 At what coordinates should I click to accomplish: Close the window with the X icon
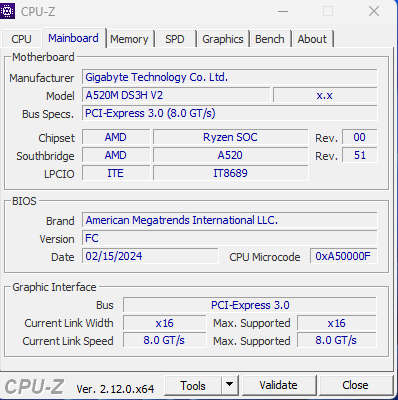tap(374, 11)
